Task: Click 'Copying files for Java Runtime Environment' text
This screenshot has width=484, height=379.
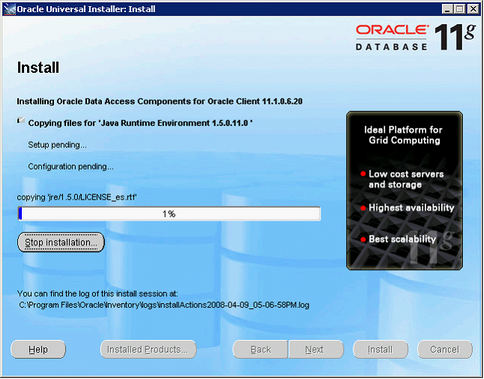Action: click(x=140, y=123)
